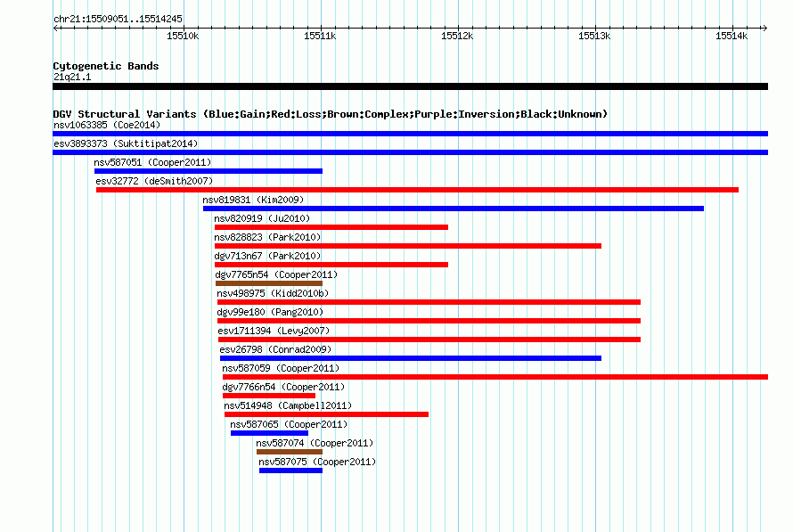Click the nsv1063385 (Coe2014) variant label
793x532 pixels.
click(107, 125)
